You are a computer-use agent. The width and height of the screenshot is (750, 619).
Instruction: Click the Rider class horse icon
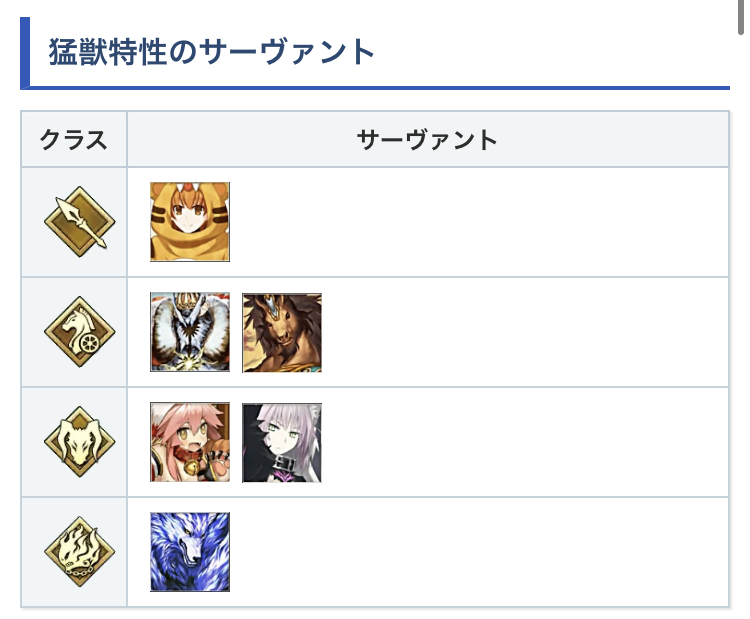click(74, 332)
